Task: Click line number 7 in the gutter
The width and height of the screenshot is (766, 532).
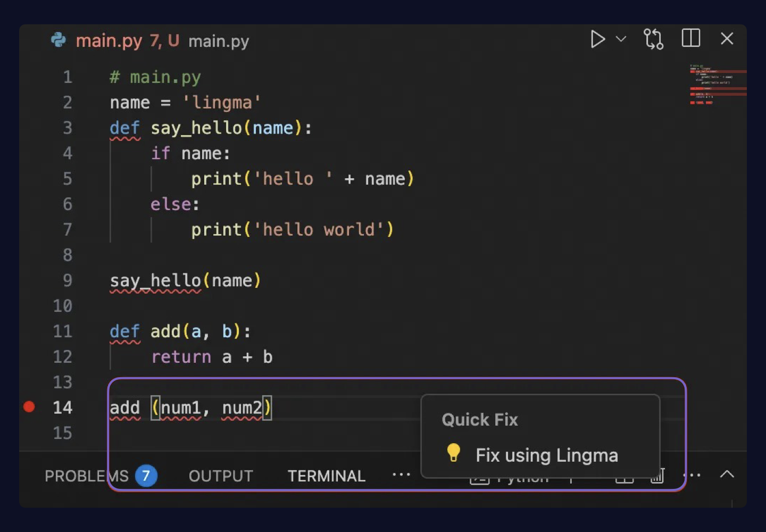Action: point(68,230)
